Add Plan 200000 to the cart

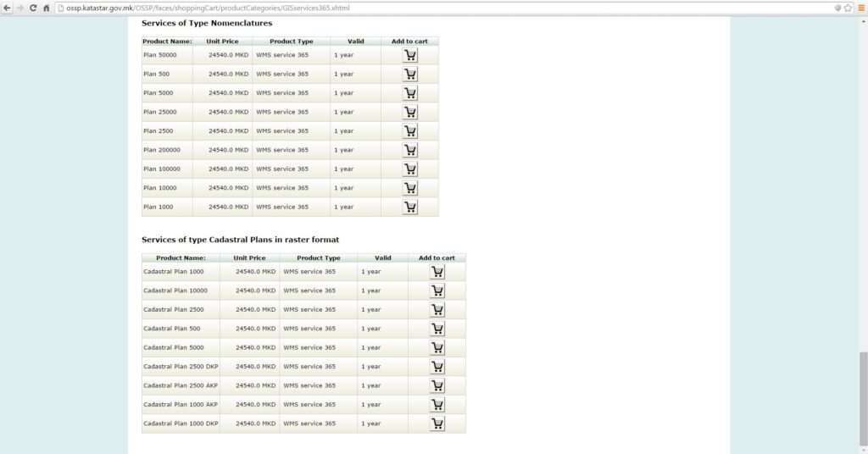pos(410,150)
